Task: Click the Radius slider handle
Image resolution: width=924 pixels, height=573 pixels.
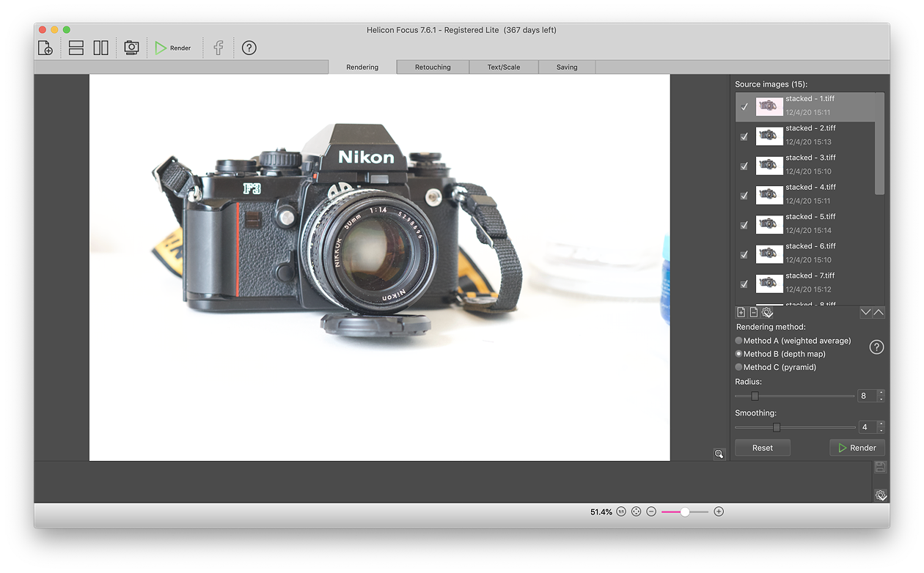Action: (x=755, y=396)
